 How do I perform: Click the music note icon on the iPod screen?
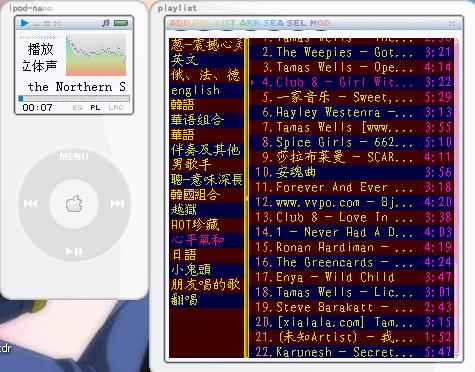pos(106,23)
